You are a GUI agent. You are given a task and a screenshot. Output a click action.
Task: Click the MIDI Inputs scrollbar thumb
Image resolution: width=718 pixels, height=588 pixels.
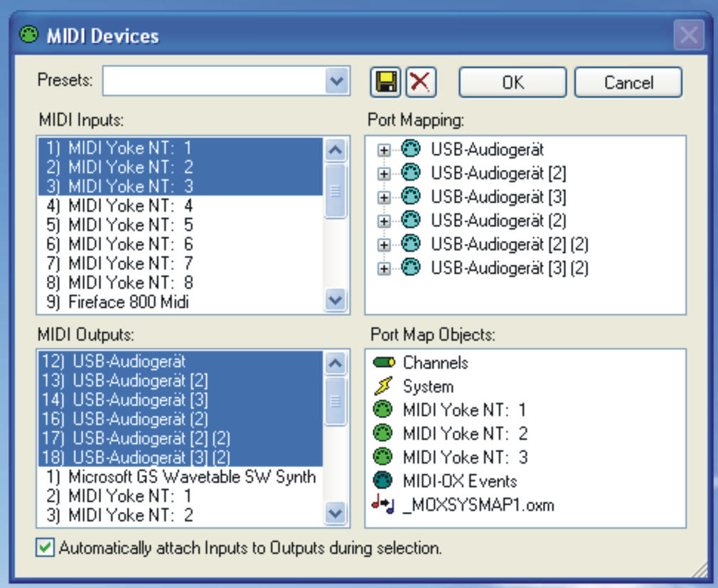click(336, 191)
